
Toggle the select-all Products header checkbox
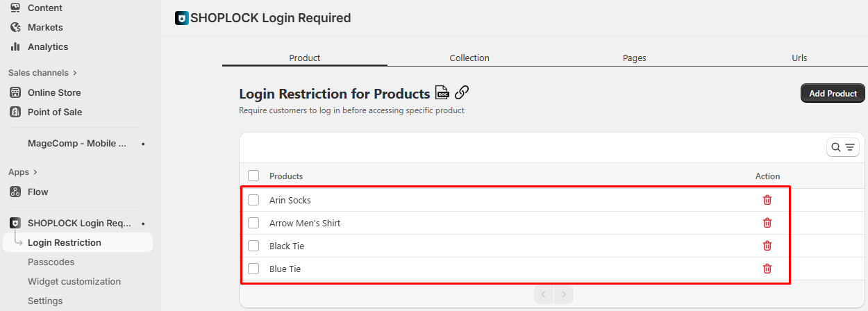[253, 176]
